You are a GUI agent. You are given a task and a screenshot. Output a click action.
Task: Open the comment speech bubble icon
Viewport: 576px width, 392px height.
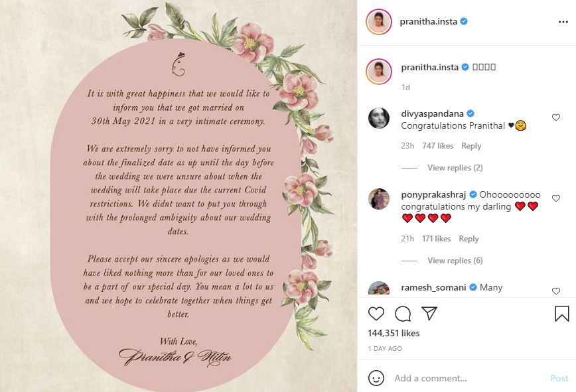pos(403,314)
